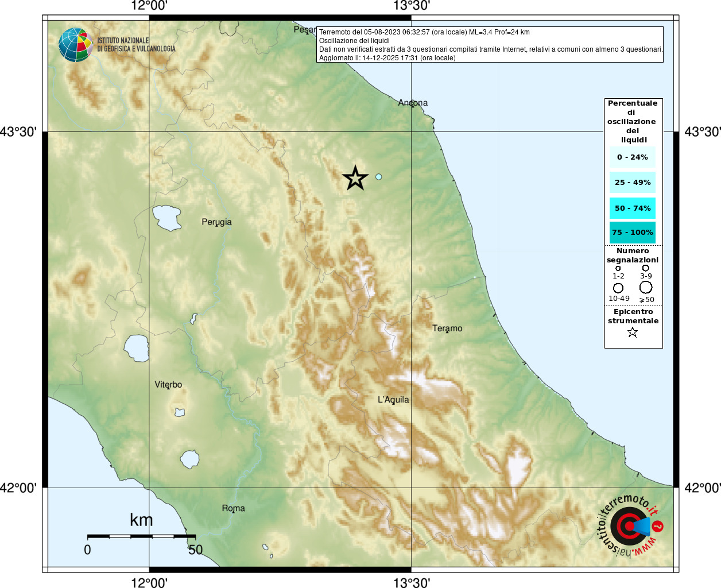Click the haisentitoilterremoto.it logo

(x=630, y=525)
